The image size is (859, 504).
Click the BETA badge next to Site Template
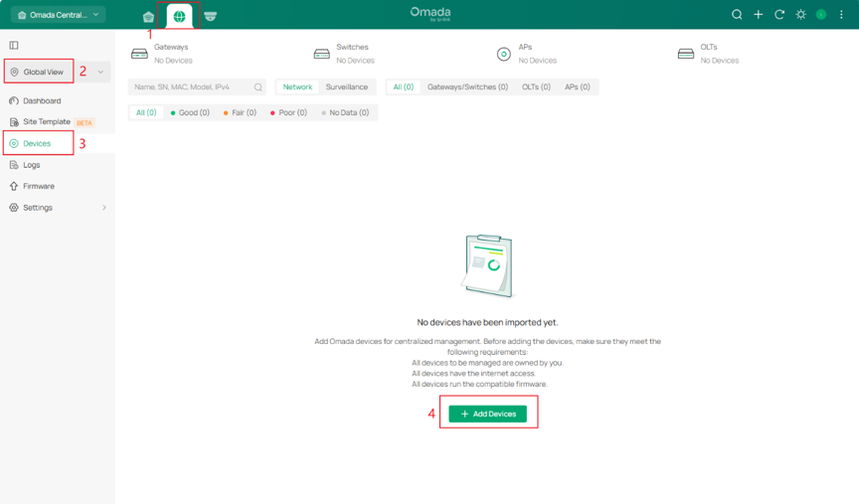pyautogui.click(x=85, y=122)
